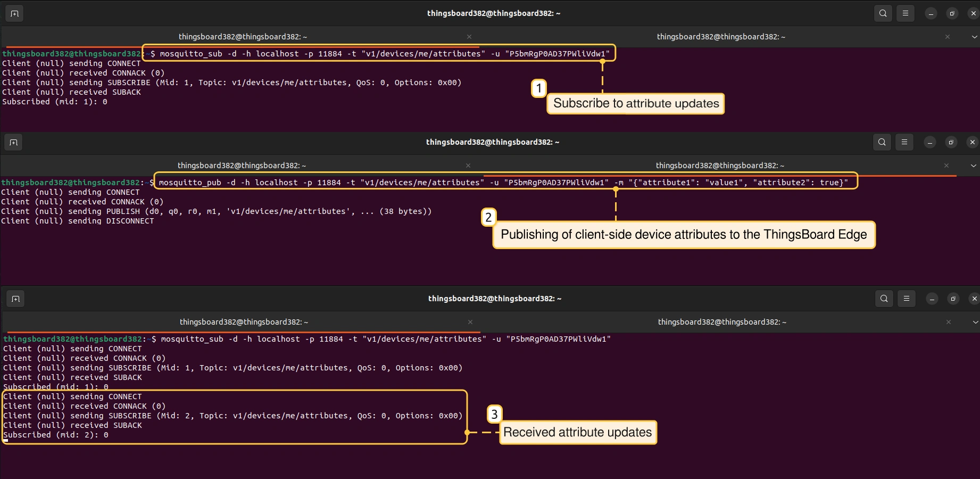Open hamburger menu of bottom terminal window
Viewport: 980px width, 479px height.
point(906,299)
